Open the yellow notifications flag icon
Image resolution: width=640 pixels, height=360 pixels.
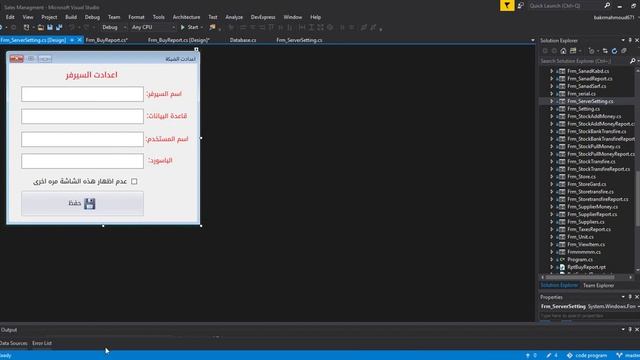(507, 5)
